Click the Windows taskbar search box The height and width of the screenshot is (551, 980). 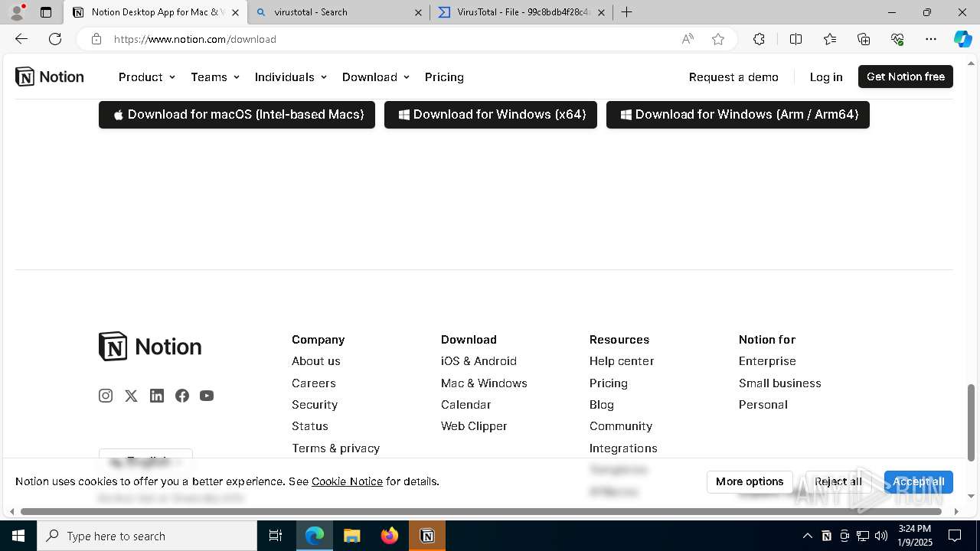point(147,536)
